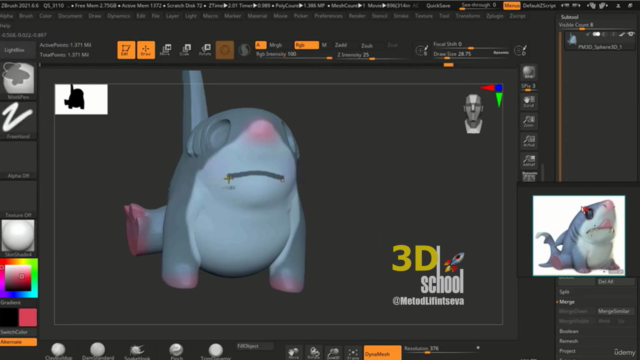The image size is (640, 360).
Task: Collapse the Merge section
Action: coord(567,302)
